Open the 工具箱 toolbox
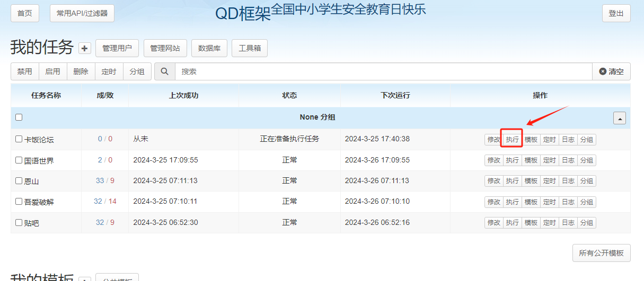The height and width of the screenshot is (281, 644). point(250,48)
